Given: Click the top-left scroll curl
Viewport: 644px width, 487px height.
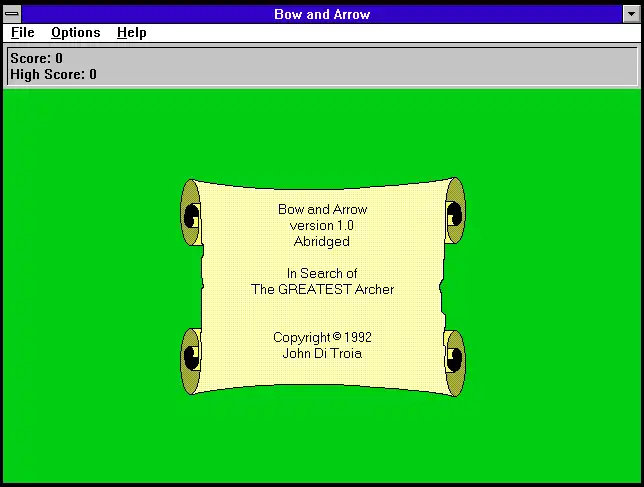Looking at the screenshot, I should pos(191,213).
